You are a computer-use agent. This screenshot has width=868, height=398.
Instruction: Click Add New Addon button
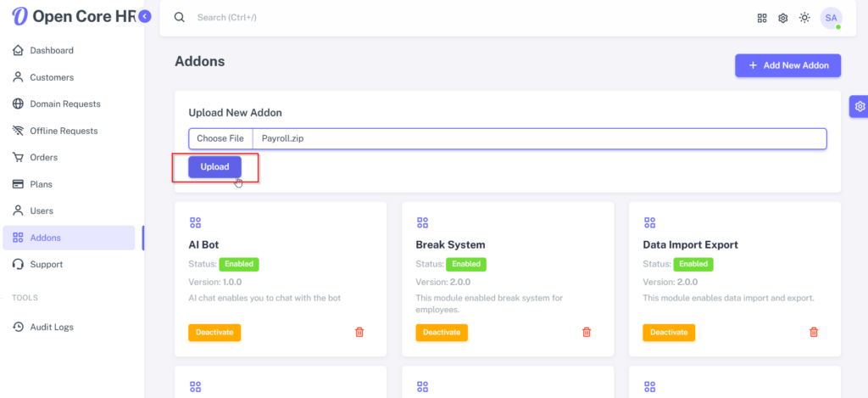coord(787,65)
